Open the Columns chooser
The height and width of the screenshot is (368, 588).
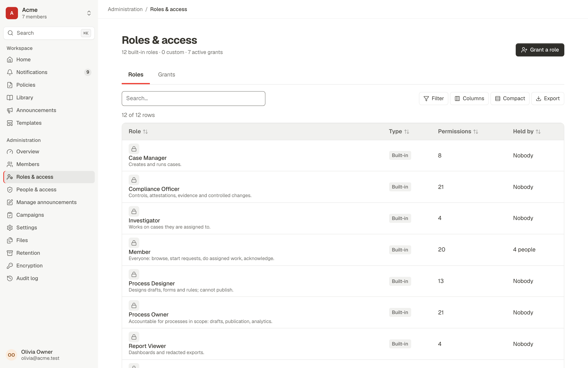click(x=469, y=99)
